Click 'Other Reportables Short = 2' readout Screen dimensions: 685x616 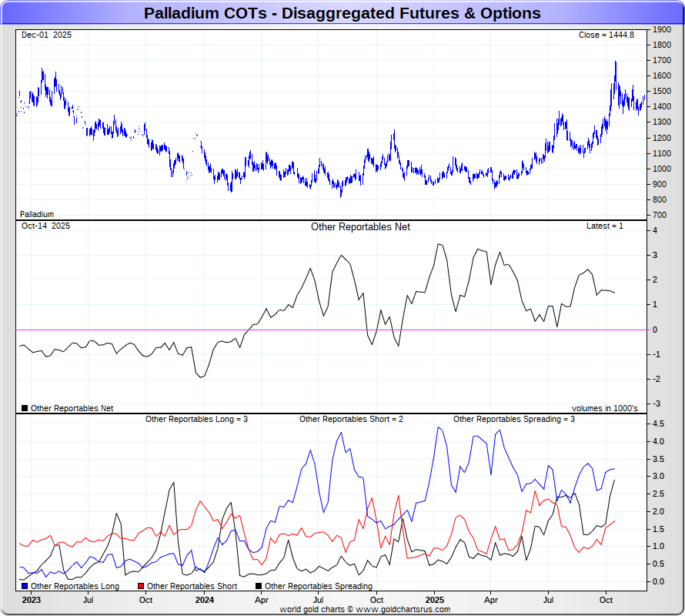351,419
